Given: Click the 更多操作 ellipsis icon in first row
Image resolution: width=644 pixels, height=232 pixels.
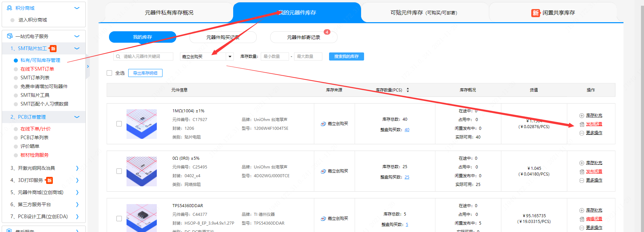Looking at the screenshot, I should click(581, 133).
